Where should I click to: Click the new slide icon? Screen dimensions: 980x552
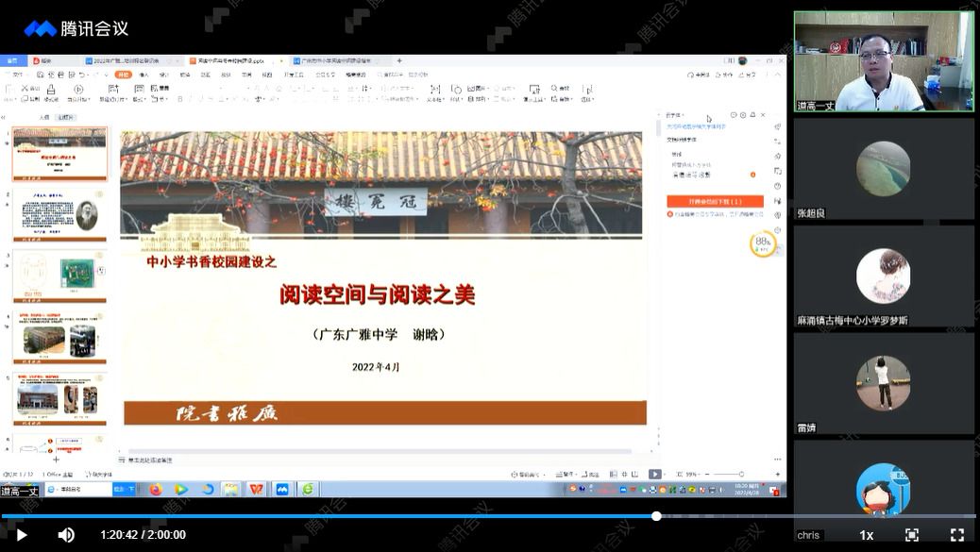coord(113,90)
